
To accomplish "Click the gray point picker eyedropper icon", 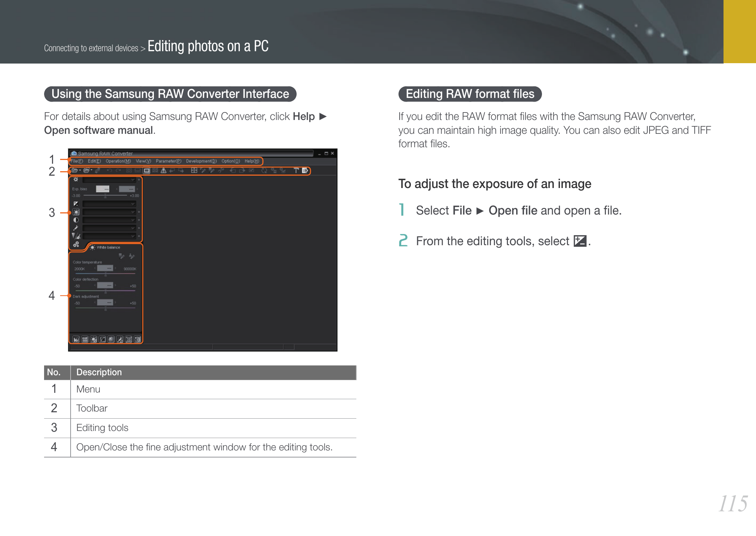I will (x=121, y=256).
